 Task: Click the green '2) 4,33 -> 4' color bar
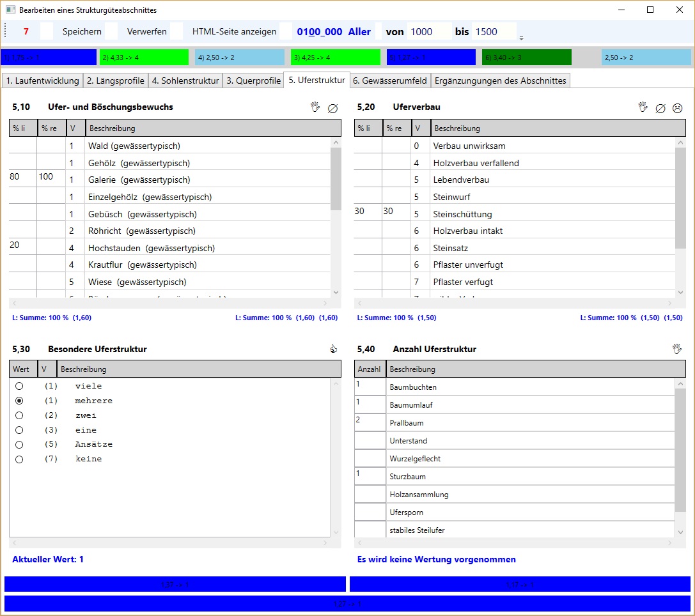pyautogui.click(x=144, y=58)
